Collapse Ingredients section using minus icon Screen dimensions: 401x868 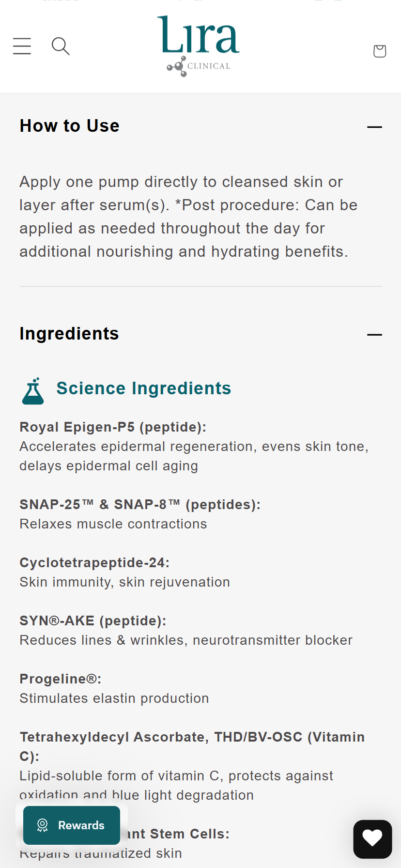pos(374,335)
